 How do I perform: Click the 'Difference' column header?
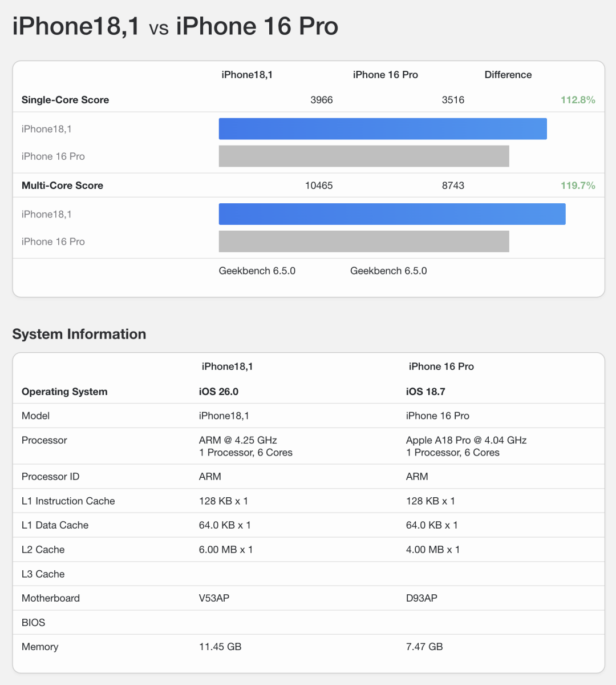click(x=508, y=75)
